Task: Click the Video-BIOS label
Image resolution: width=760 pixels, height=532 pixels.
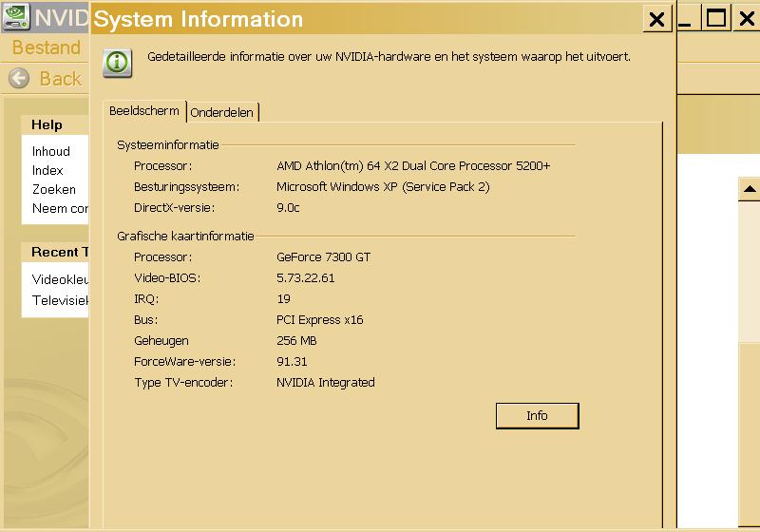Action: pos(167,278)
